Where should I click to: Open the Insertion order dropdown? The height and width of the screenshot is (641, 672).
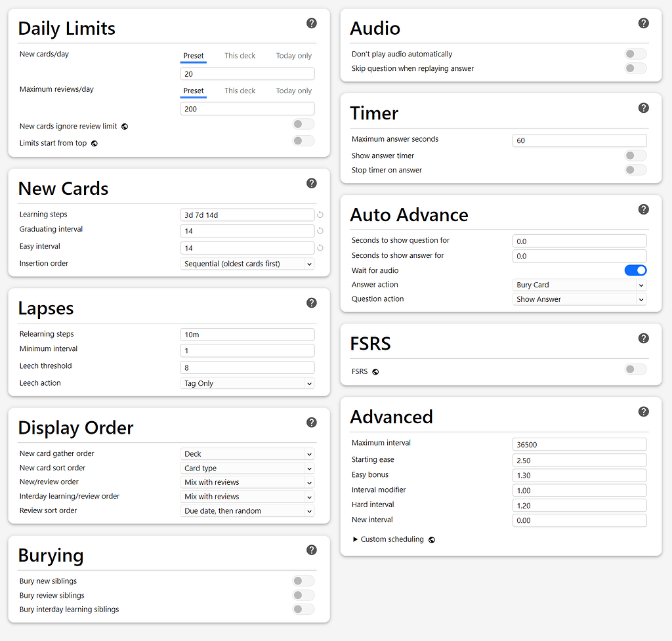pyautogui.click(x=247, y=263)
